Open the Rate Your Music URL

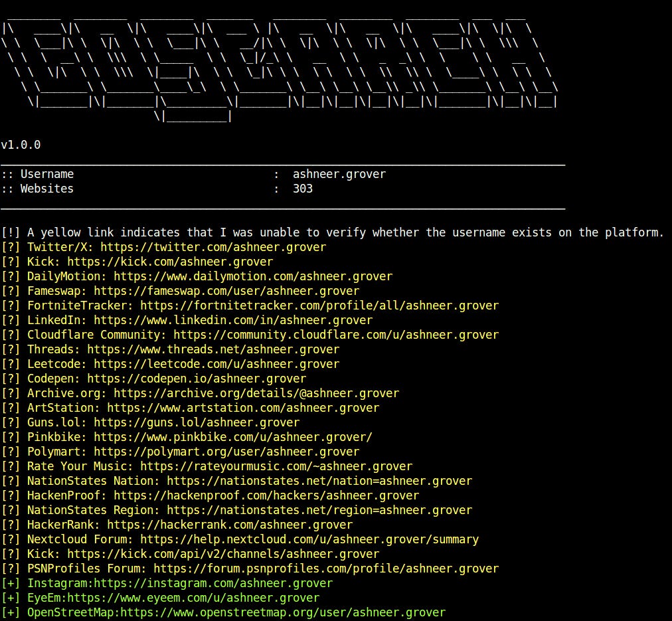pyautogui.click(x=276, y=466)
